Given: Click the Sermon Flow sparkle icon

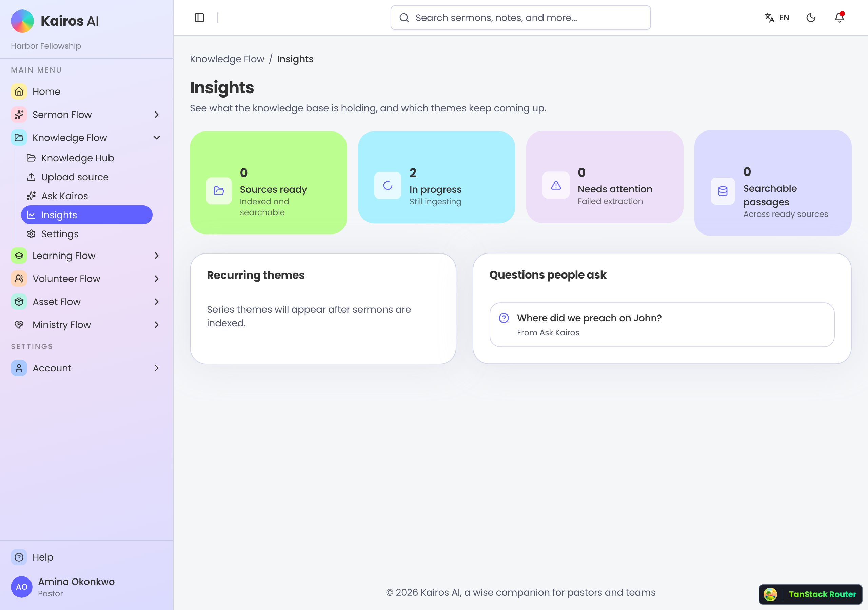Looking at the screenshot, I should point(19,115).
